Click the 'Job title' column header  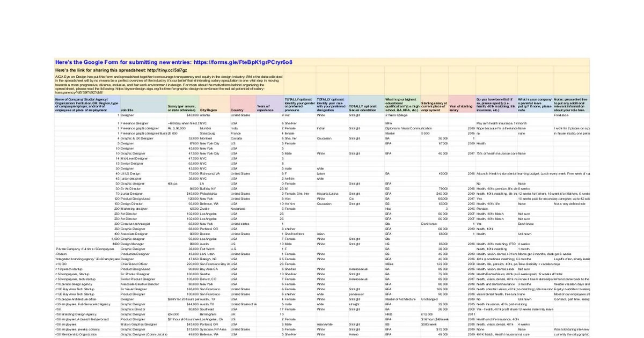143,105
